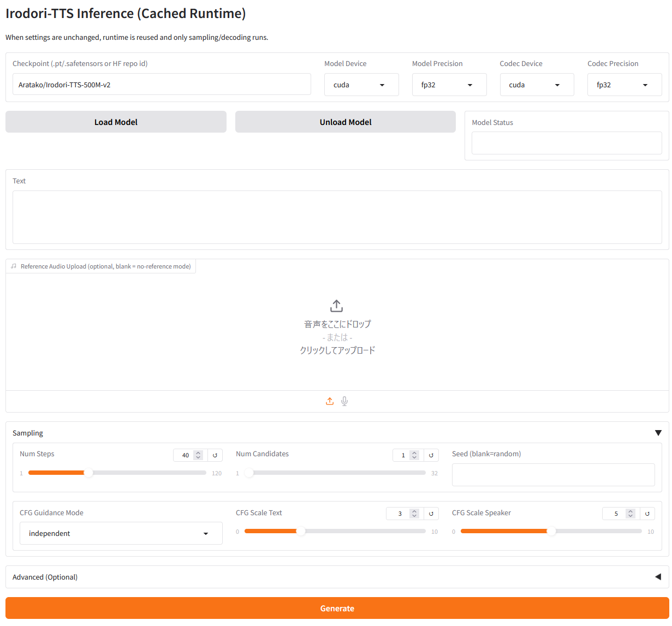Collapse the Sampling section

[x=658, y=433]
